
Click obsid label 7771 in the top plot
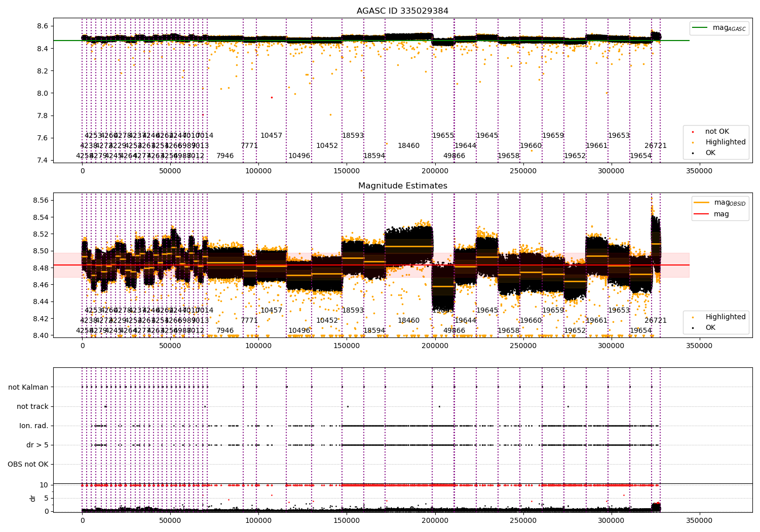pos(249,145)
